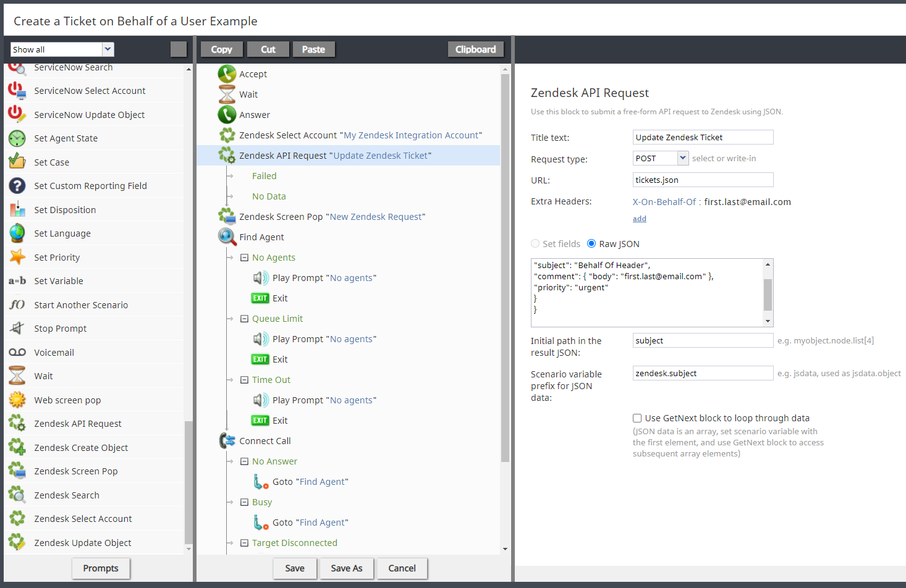The height and width of the screenshot is (588, 906).
Task: Choose the Set Disposition chart icon
Action: point(17,209)
